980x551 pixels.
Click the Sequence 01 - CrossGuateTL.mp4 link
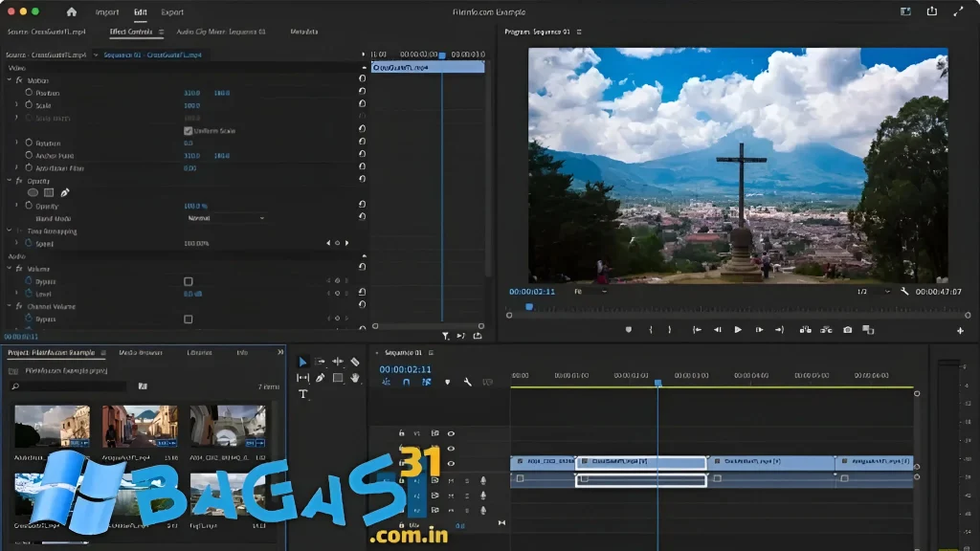point(152,55)
